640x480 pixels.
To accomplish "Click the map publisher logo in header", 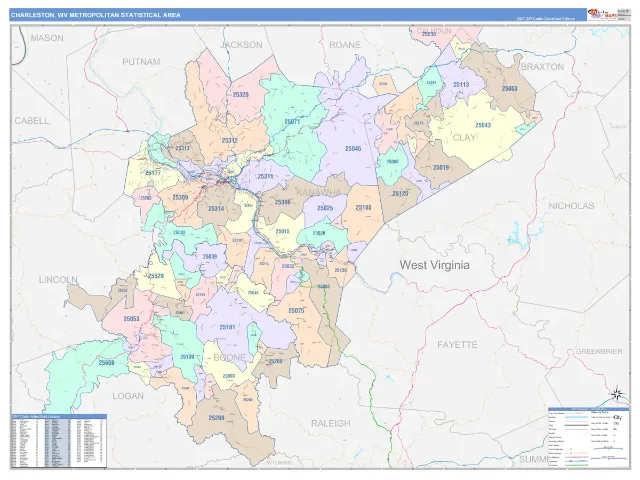I will pos(602,14).
